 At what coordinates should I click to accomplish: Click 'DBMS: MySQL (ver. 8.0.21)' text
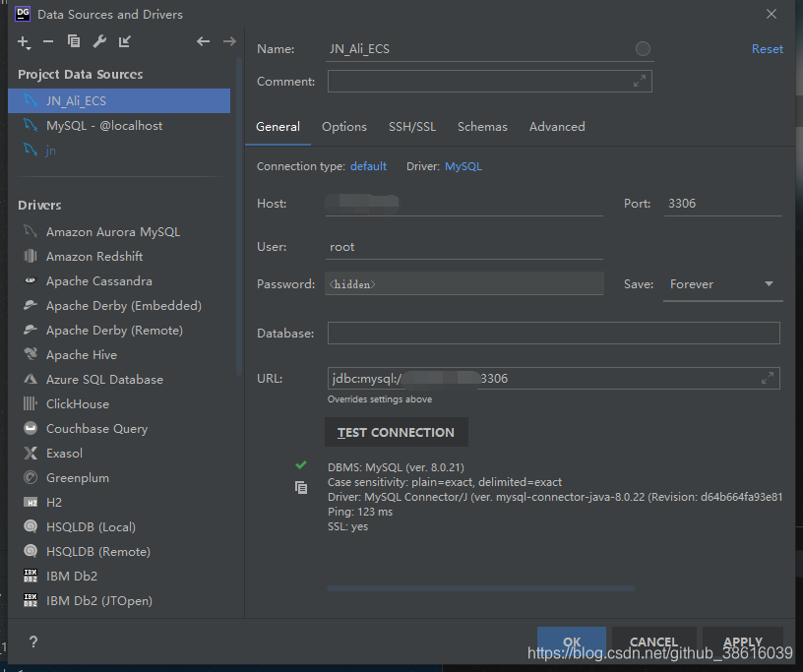[396, 467]
